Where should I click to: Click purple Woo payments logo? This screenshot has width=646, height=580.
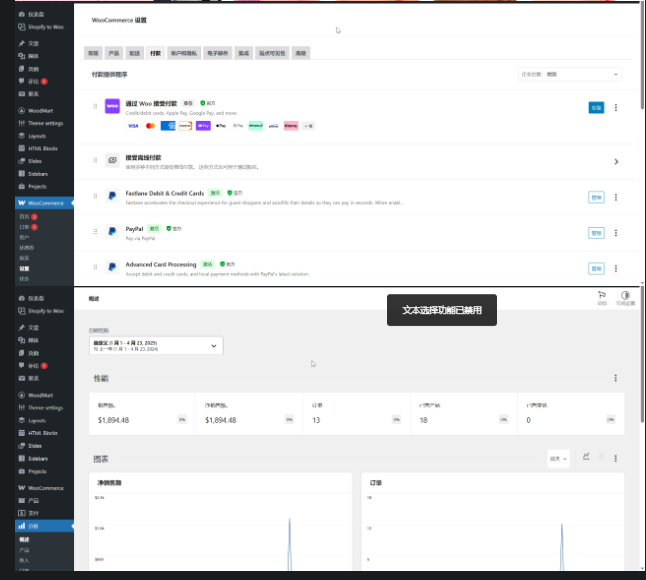click(112, 106)
